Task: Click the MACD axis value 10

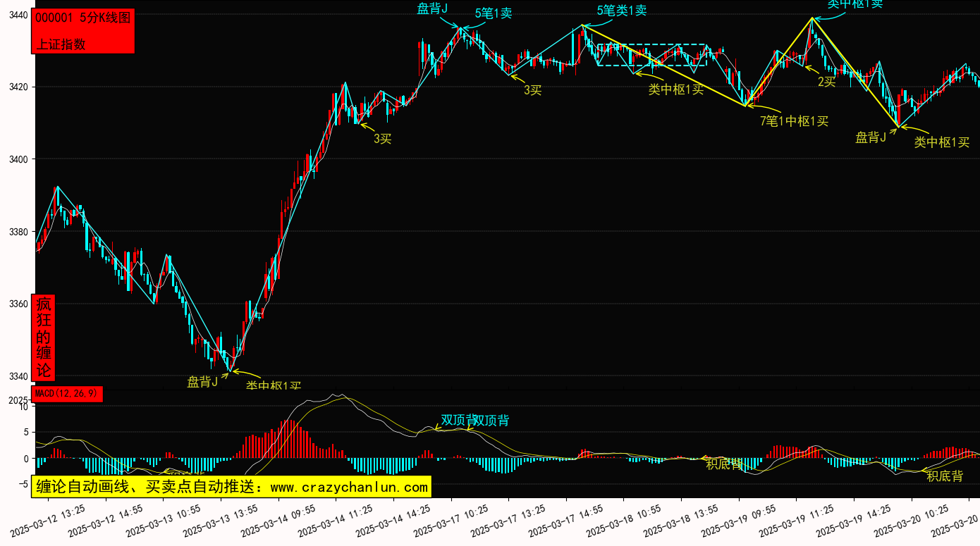Action: 23,407
